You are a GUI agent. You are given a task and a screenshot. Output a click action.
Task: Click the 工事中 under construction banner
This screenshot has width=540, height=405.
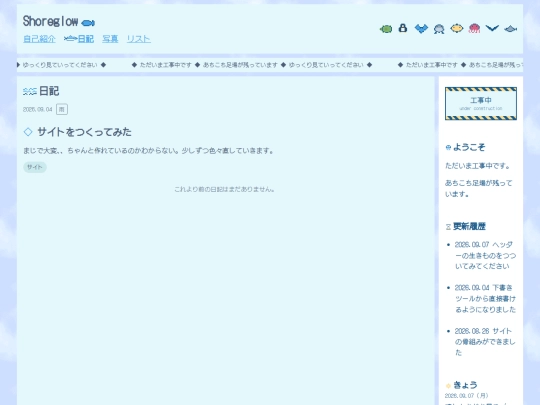click(481, 103)
